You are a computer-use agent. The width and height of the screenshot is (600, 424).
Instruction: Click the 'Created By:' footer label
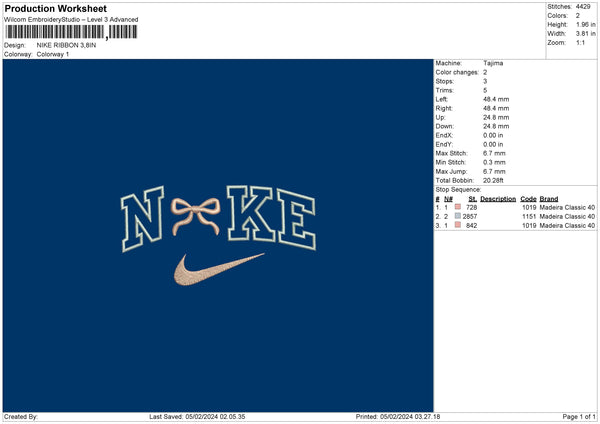click(21, 417)
